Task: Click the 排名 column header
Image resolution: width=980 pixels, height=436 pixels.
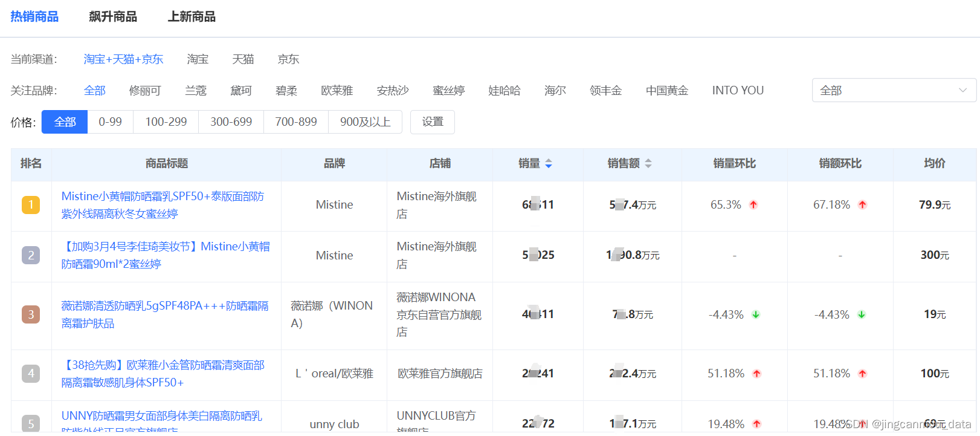Action: [31, 163]
